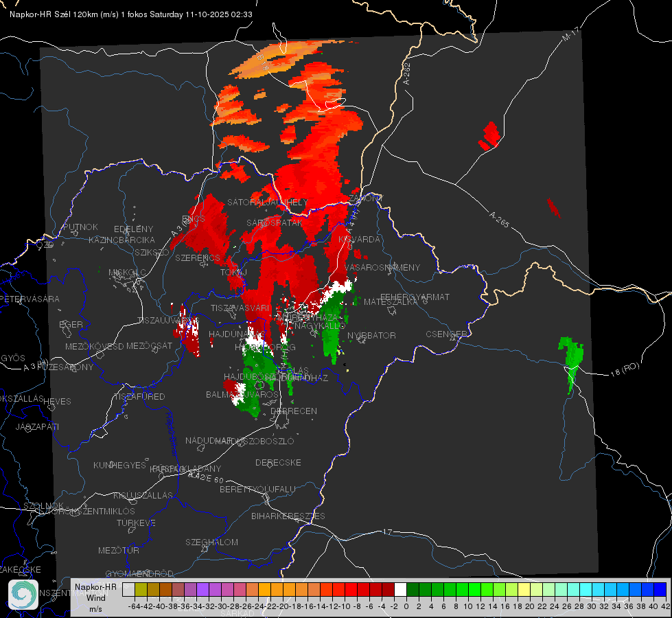This screenshot has width=672, height=618.
Task: Click the MEZOCSAT town label
Action: point(149,345)
